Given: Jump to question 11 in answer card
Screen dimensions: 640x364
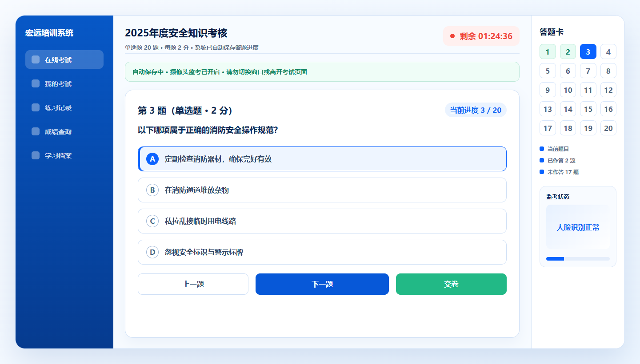Looking at the screenshot, I should pos(588,90).
